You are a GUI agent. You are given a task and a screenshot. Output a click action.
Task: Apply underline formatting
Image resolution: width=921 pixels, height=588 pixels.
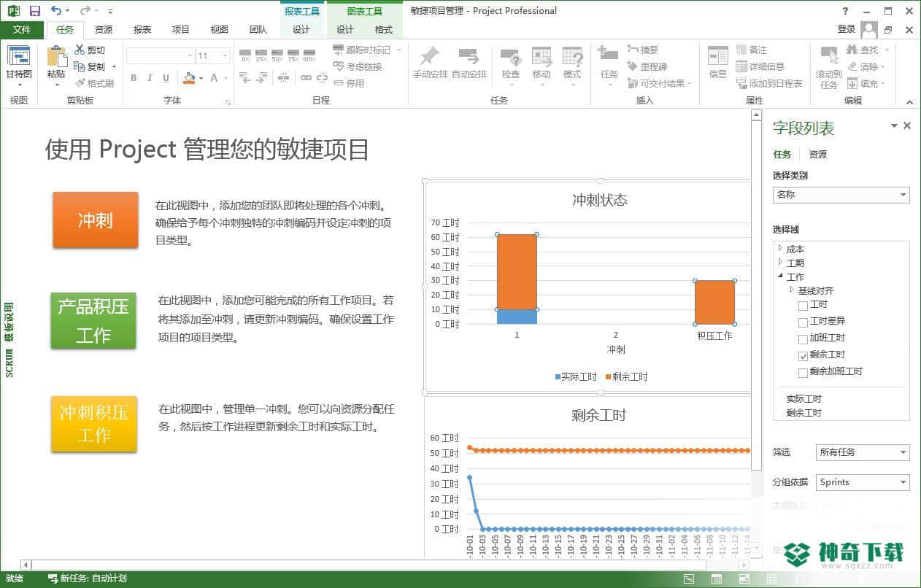(166, 78)
